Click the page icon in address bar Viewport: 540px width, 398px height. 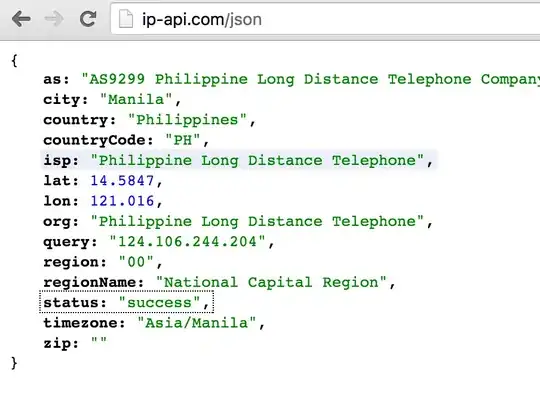(126, 19)
